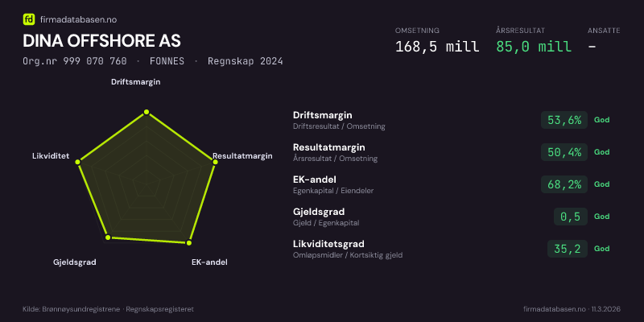This screenshot has height=322, width=644.
Task: Click the Resultatmargin vertex dot on radar chart
Action: [215, 163]
